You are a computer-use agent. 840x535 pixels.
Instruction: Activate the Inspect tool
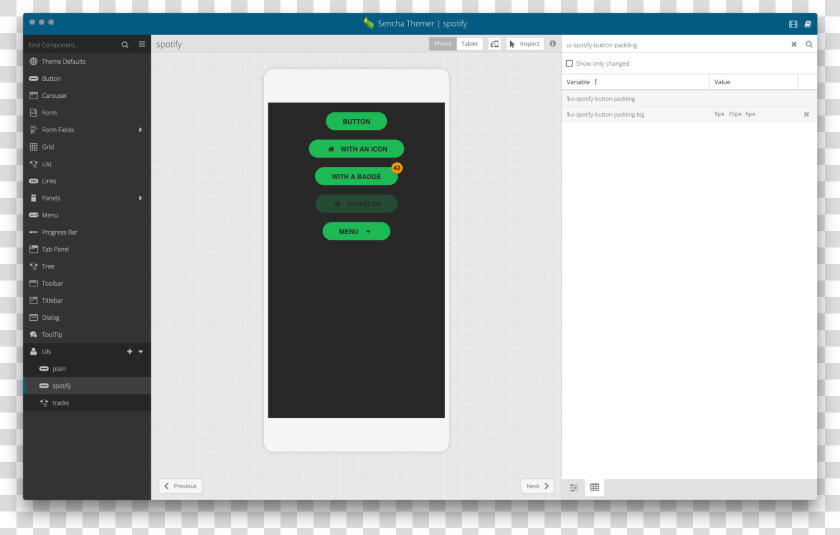coord(525,44)
